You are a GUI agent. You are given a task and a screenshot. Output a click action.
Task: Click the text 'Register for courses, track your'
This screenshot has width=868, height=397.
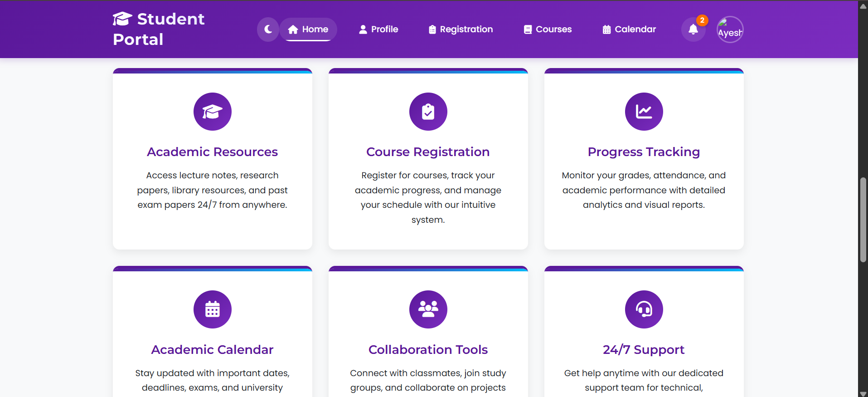pos(428,176)
